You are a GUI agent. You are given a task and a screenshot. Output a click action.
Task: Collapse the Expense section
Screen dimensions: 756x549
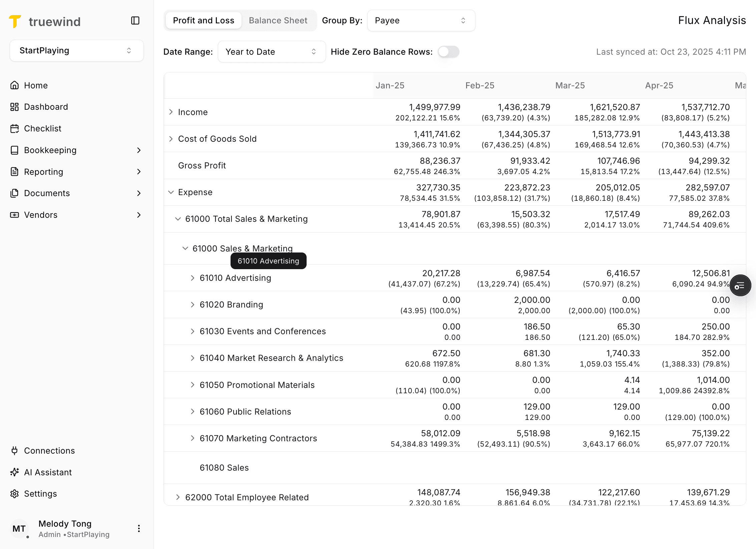point(171,192)
